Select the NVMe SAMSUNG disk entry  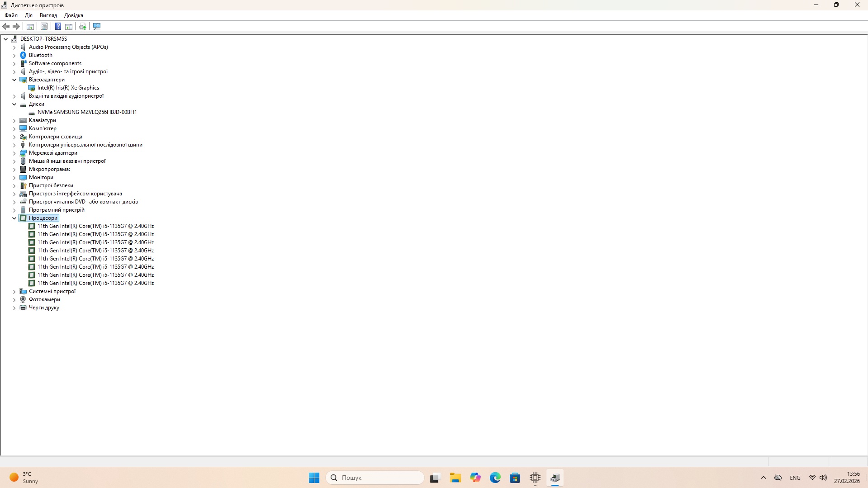click(x=87, y=112)
